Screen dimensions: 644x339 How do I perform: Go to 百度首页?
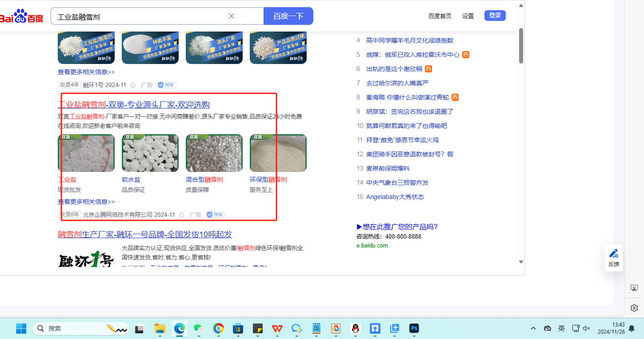click(x=440, y=16)
